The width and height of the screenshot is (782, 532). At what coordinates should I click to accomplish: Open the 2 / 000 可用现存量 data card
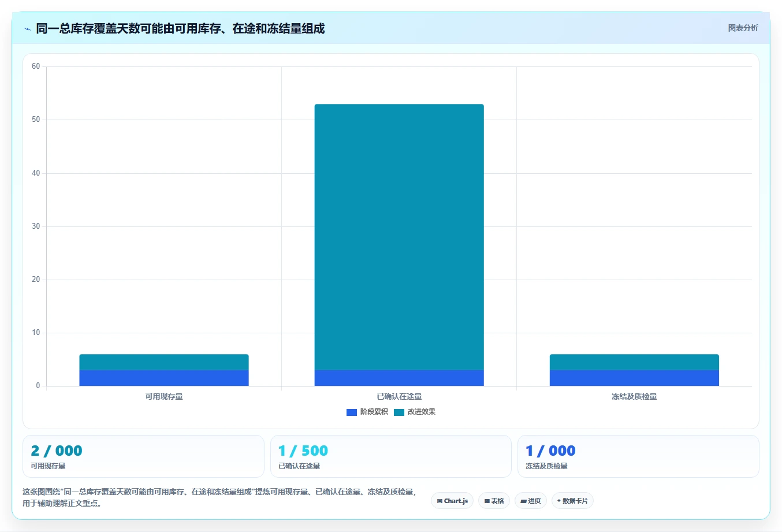coord(143,456)
